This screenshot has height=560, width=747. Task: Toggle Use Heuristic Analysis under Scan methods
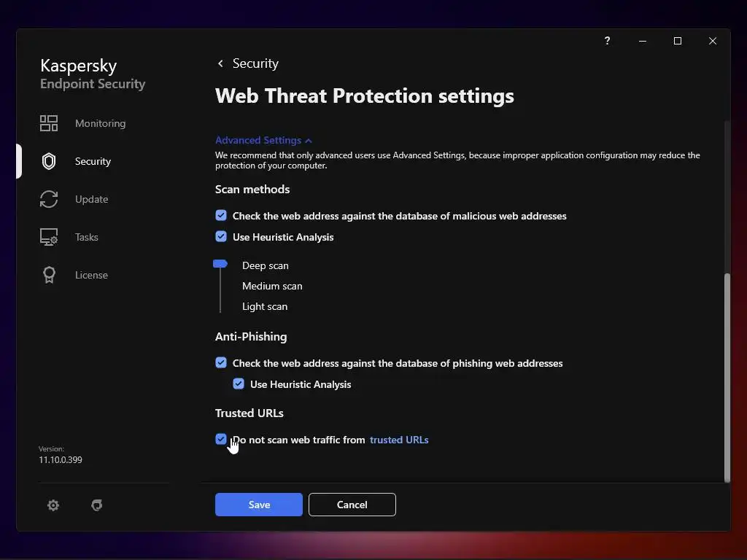[221, 236]
